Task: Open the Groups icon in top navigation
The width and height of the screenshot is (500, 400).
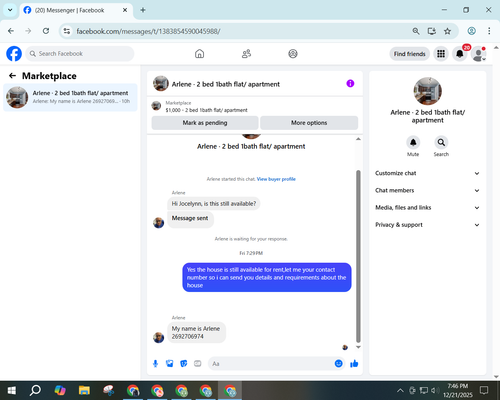Action: coord(293,54)
